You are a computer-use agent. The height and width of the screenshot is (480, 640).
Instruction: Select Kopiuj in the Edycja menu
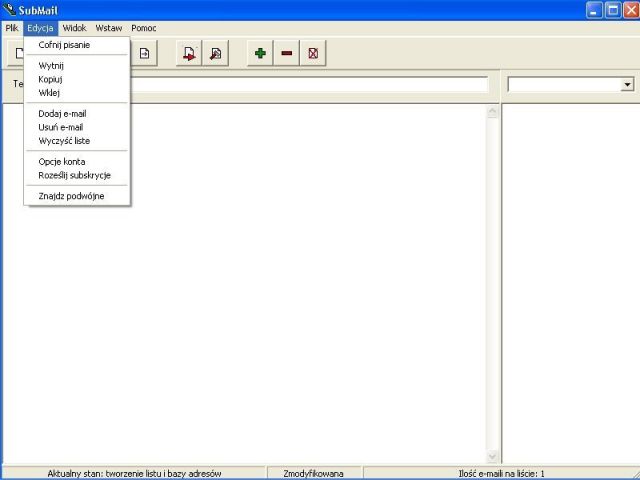pos(77,79)
